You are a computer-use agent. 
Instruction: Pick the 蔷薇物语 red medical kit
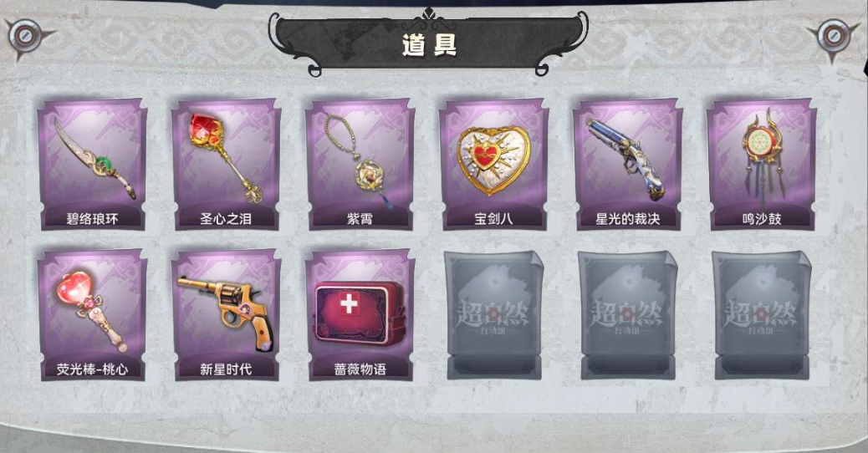coord(360,315)
